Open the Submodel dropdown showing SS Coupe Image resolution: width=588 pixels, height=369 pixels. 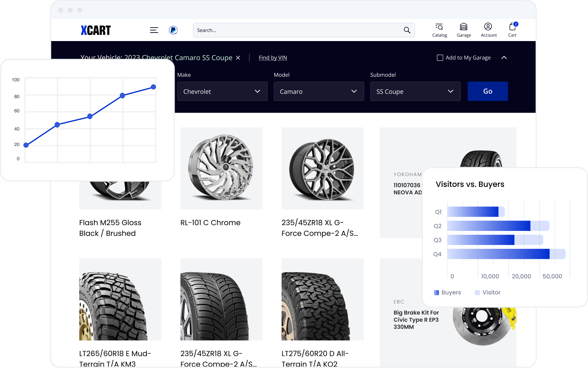pos(415,91)
